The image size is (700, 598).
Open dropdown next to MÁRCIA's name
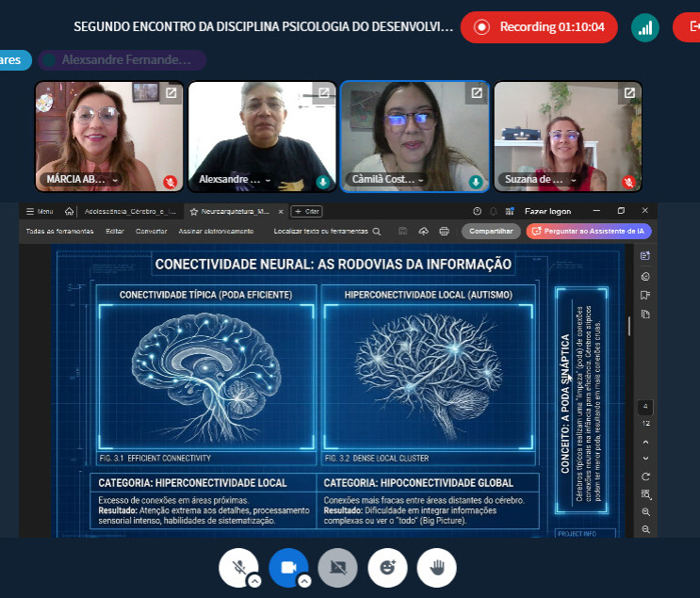(116, 180)
